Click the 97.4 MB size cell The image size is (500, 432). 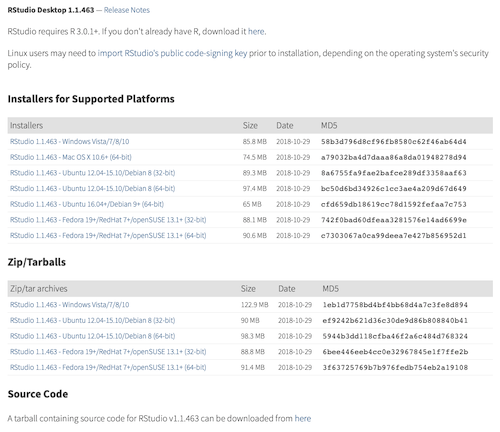[255, 189]
